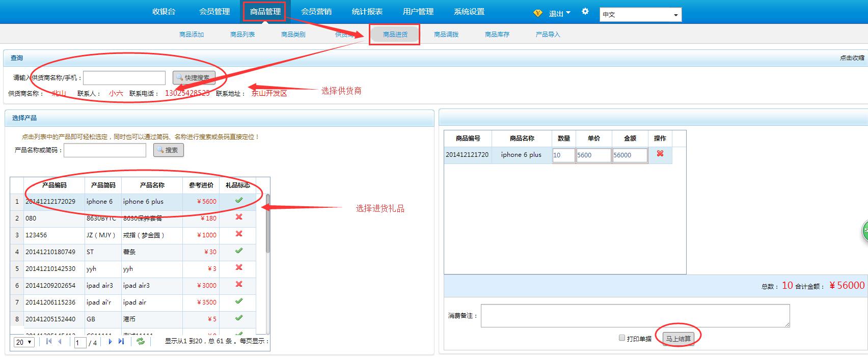The image size is (868, 358).
Task: Switch to the 商品库存 tab
Action: coord(497,35)
